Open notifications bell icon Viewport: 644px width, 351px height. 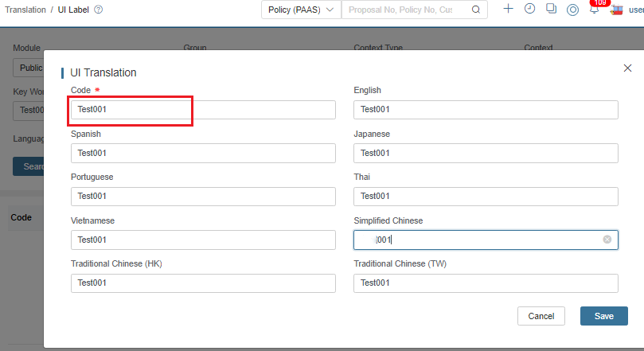point(595,9)
